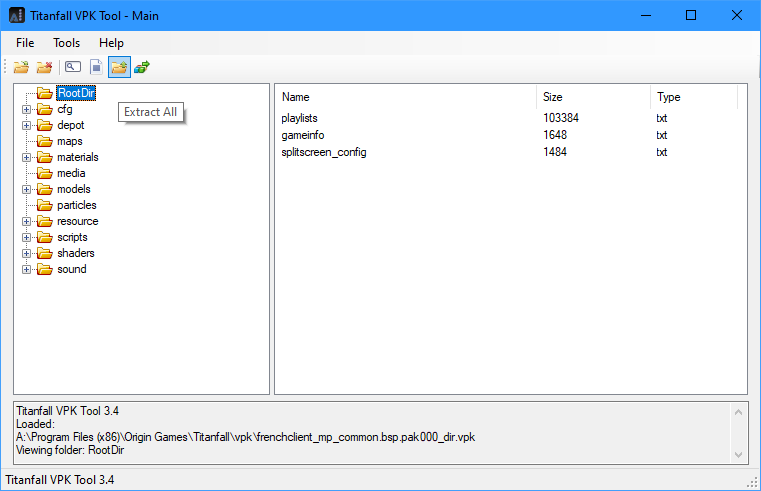Select the maps folder label

pos(70,141)
